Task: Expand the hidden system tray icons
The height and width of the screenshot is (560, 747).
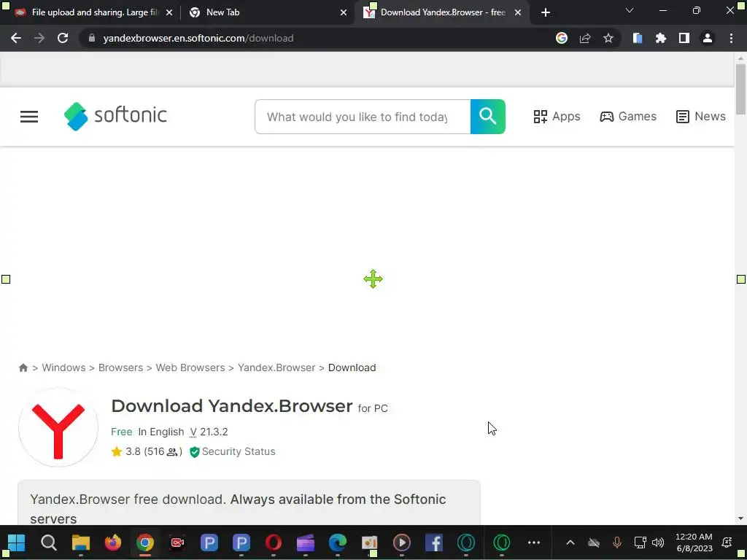Action: pos(570,542)
